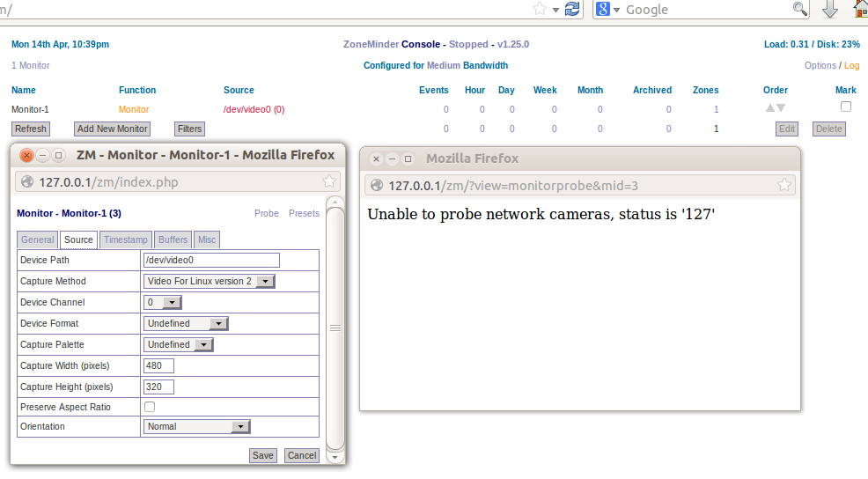Open the Capture Palette dropdown

coord(178,344)
